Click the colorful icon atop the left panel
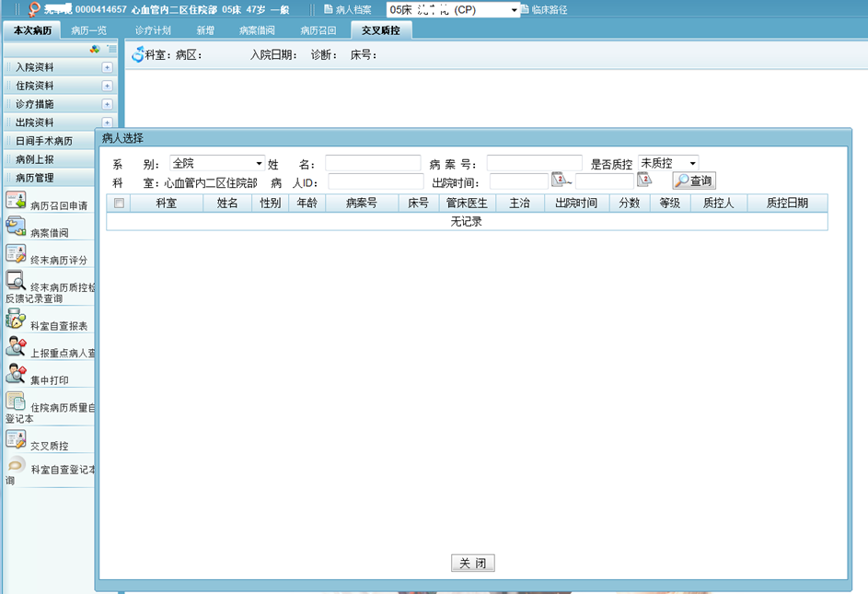The height and width of the screenshot is (594, 868). pos(95,50)
